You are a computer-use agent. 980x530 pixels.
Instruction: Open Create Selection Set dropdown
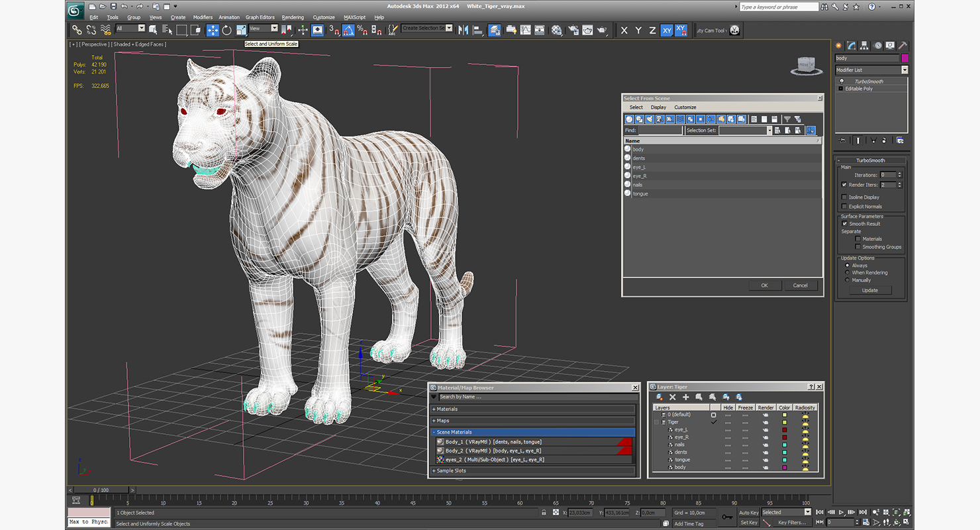450,28
